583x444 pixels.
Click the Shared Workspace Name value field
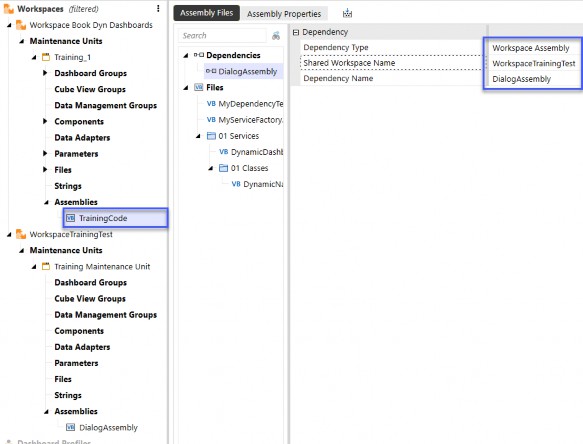[533, 64]
